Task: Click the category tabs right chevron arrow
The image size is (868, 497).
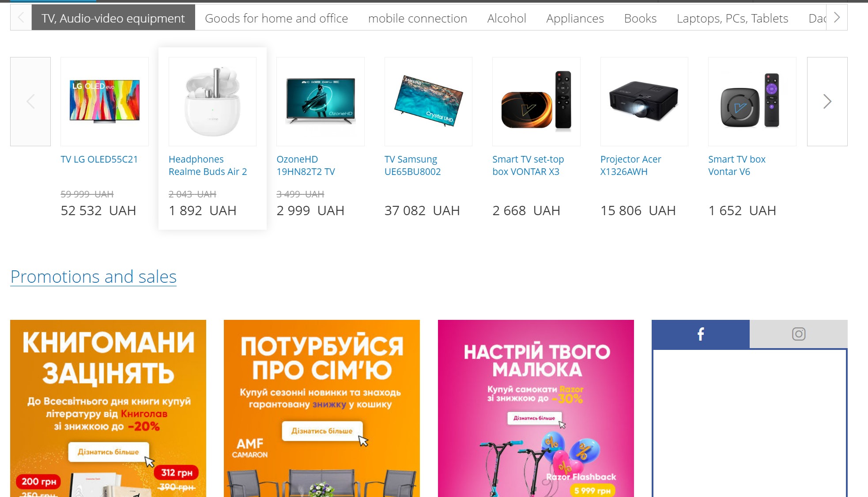Action: (837, 18)
